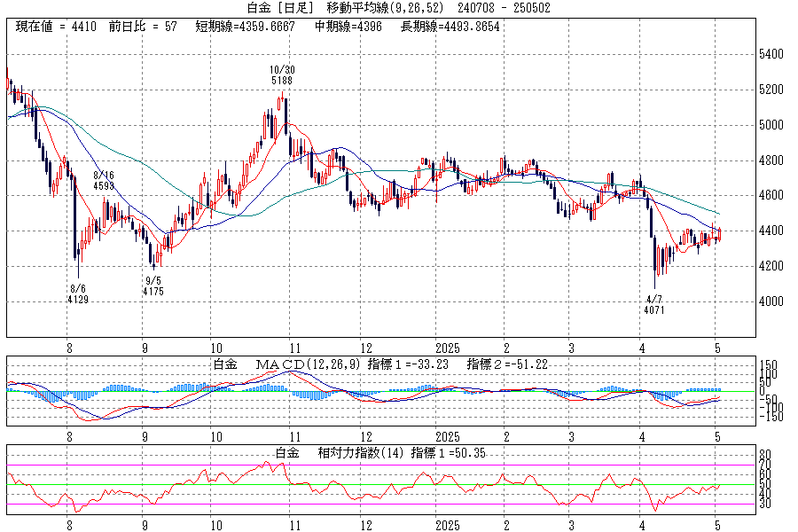The height and width of the screenshot is (532, 798).
Task: Click month label '4' under the MACD panel
Action: tap(642, 437)
